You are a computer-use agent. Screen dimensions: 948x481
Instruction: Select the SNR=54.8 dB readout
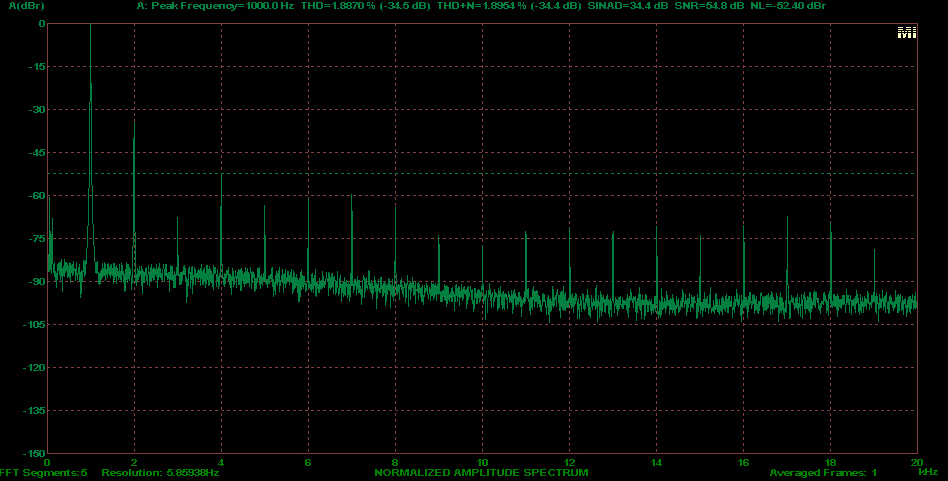pos(709,6)
